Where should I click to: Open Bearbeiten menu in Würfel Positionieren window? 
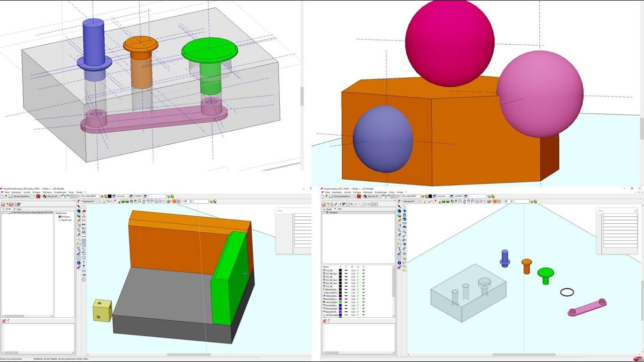coord(16,192)
